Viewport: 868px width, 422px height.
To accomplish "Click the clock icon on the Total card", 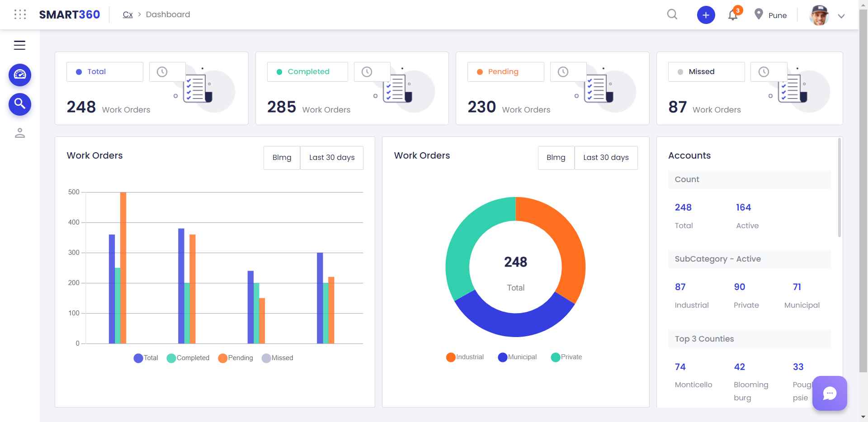I will [x=161, y=71].
